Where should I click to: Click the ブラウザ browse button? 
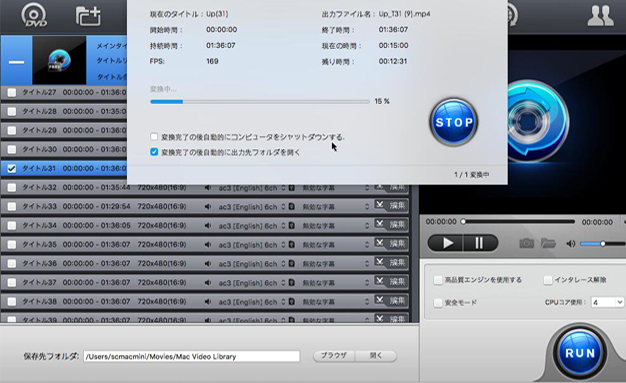334,355
